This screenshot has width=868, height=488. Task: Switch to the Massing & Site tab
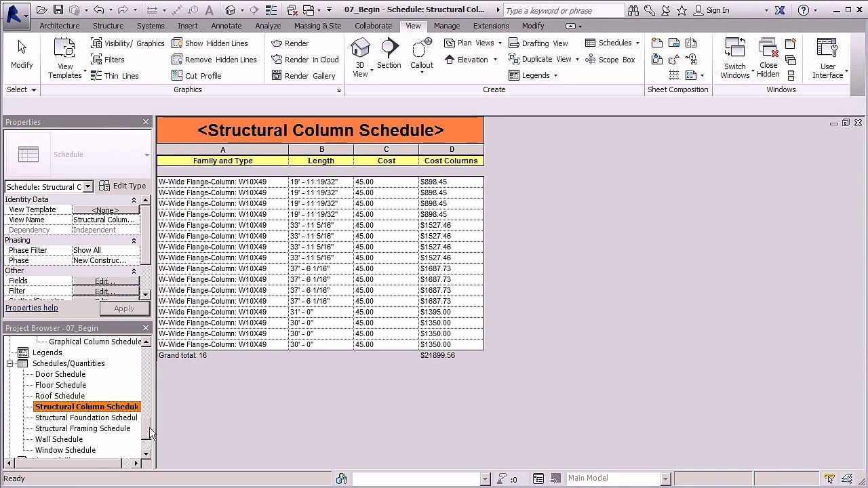[x=318, y=26]
